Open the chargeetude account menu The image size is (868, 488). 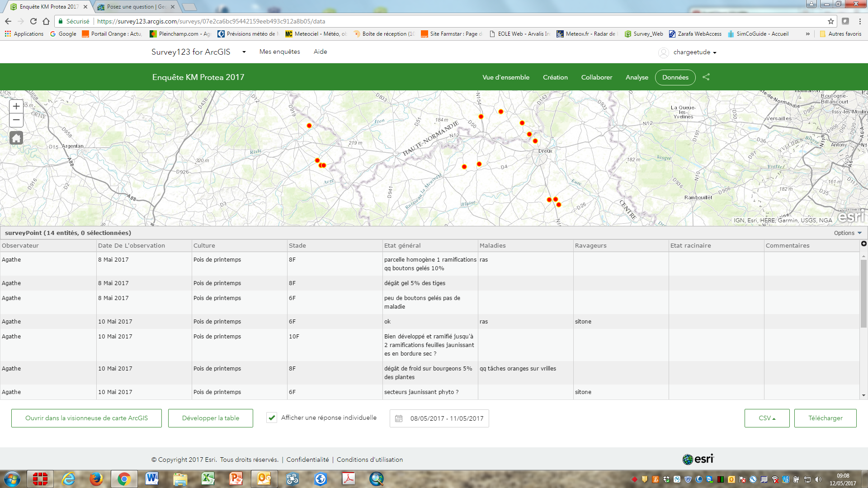point(694,52)
